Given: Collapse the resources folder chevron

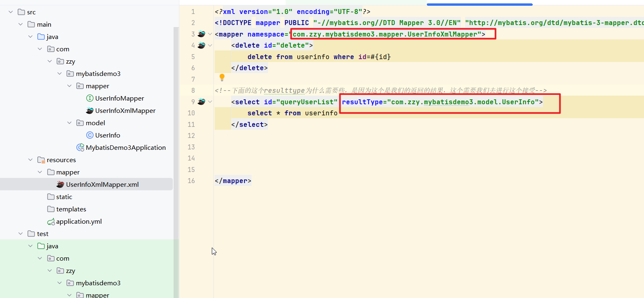Looking at the screenshot, I should 30,160.
